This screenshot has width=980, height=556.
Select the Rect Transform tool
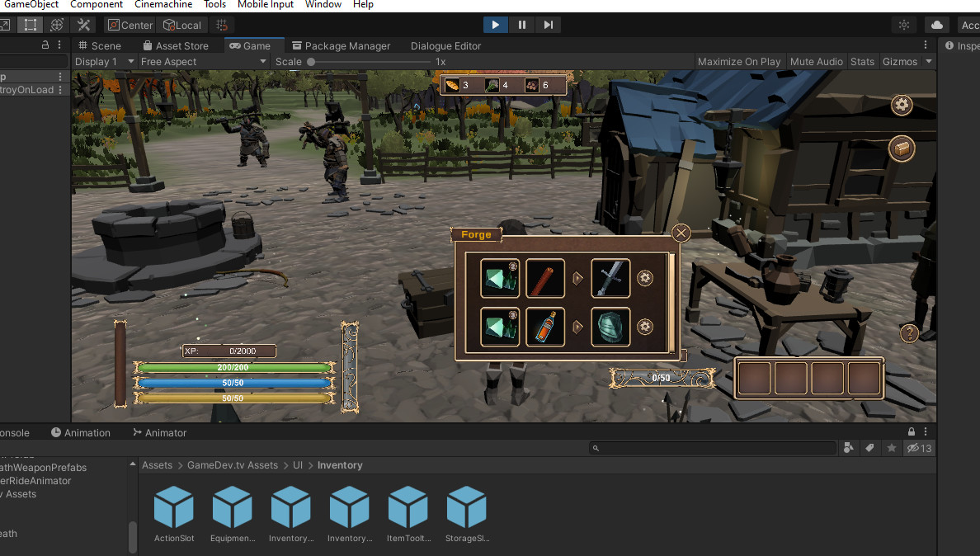click(x=30, y=25)
